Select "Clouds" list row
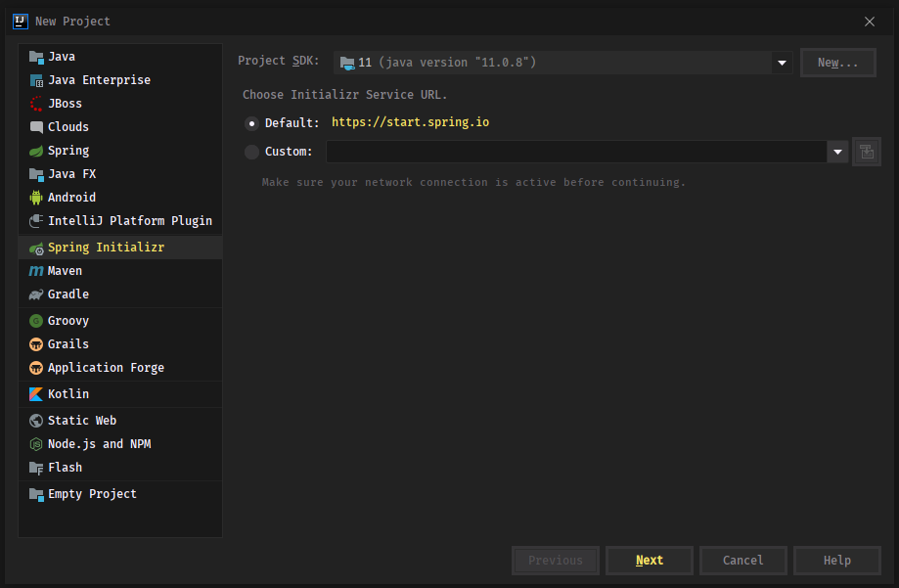The width and height of the screenshot is (899, 588). tap(120, 127)
